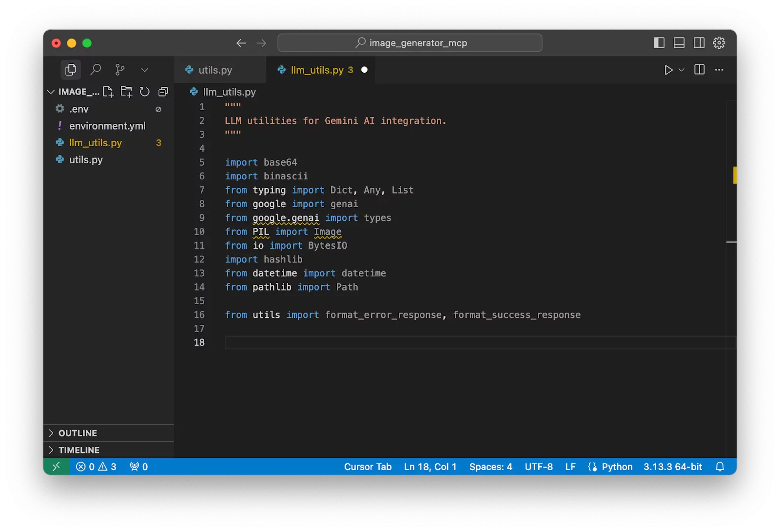Viewport: 780px width, 532px height.
Task: Create a new file in explorer
Action: click(108, 92)
